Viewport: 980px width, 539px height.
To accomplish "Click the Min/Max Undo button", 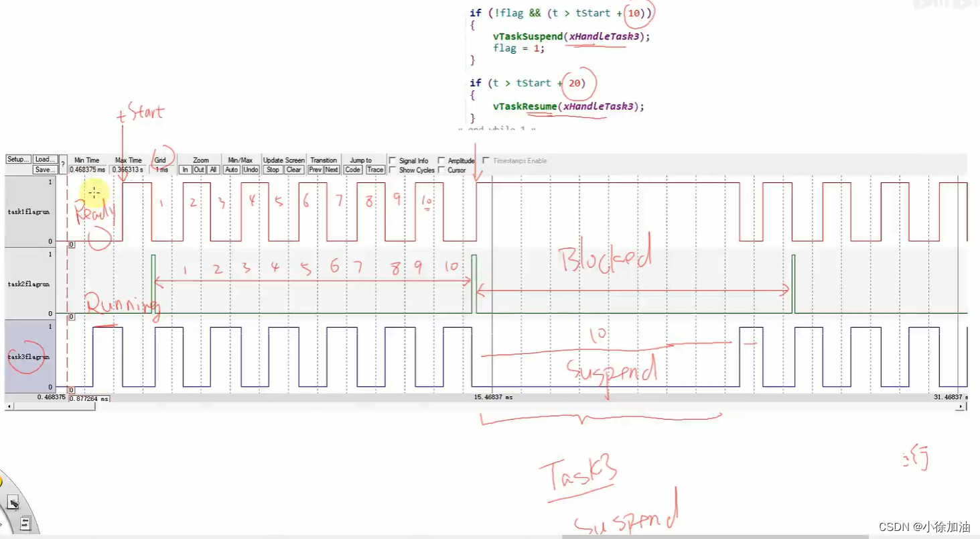I will (x=251, y=170).
